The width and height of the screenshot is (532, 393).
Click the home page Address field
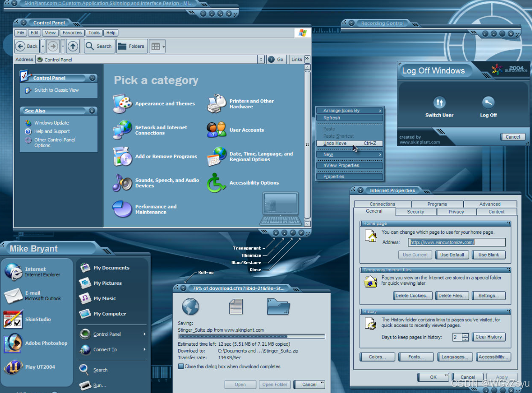click(457, 242)
